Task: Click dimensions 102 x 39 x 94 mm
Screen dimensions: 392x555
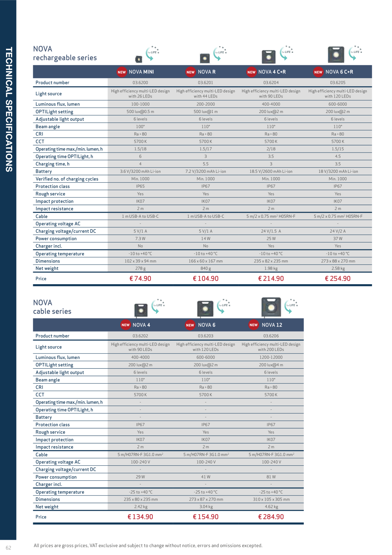Action: point(140,261)
